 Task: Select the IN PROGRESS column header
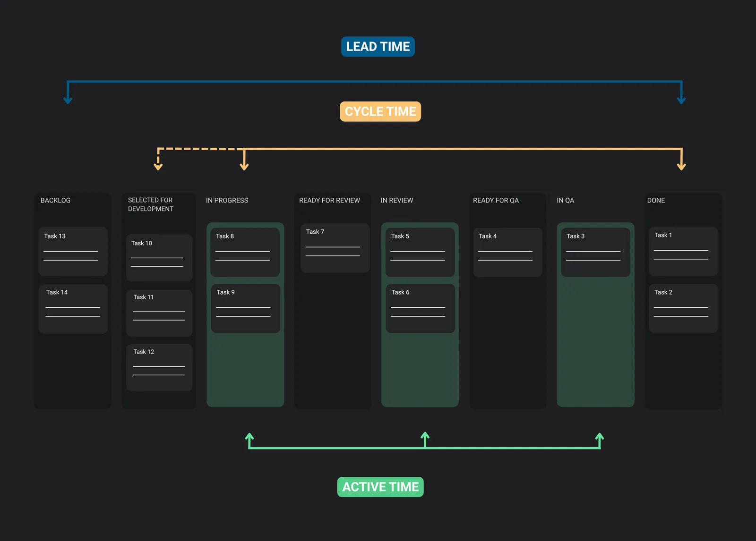[227, 200]
